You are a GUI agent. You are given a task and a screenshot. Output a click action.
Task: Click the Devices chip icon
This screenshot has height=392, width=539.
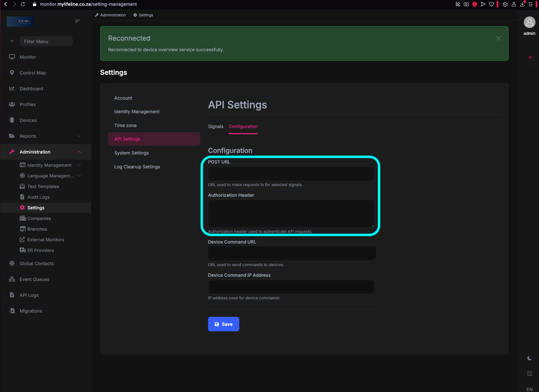pyautogui.click(x=12, y=120)
